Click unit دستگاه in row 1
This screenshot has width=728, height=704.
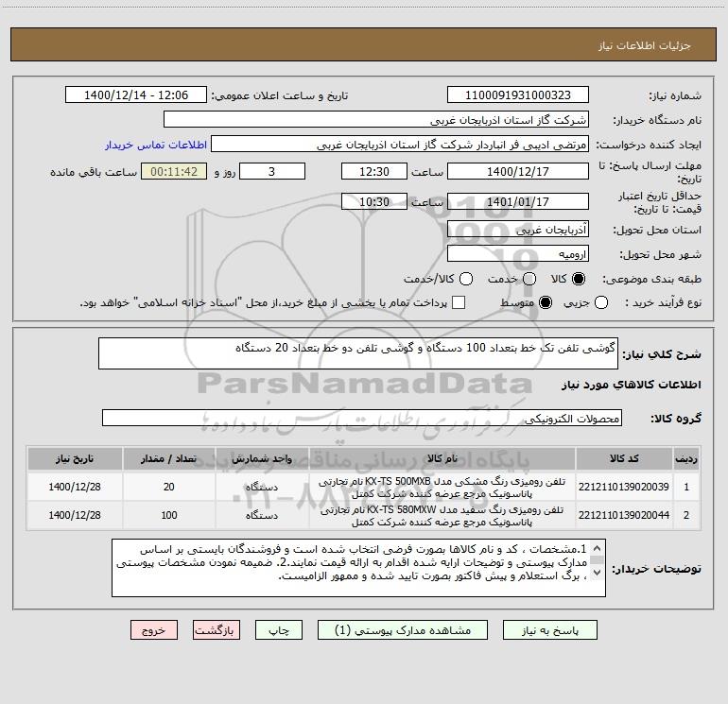click(x=262, y=487)
